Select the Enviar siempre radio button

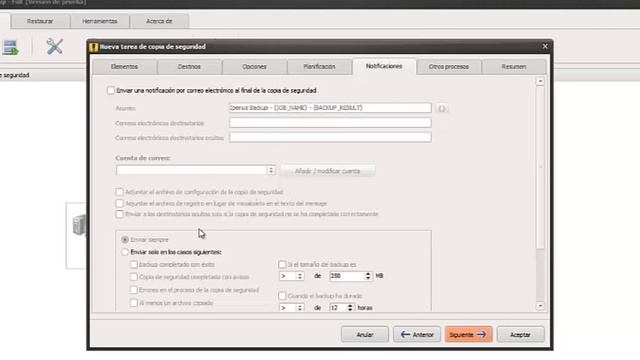[x=125, y=240]
